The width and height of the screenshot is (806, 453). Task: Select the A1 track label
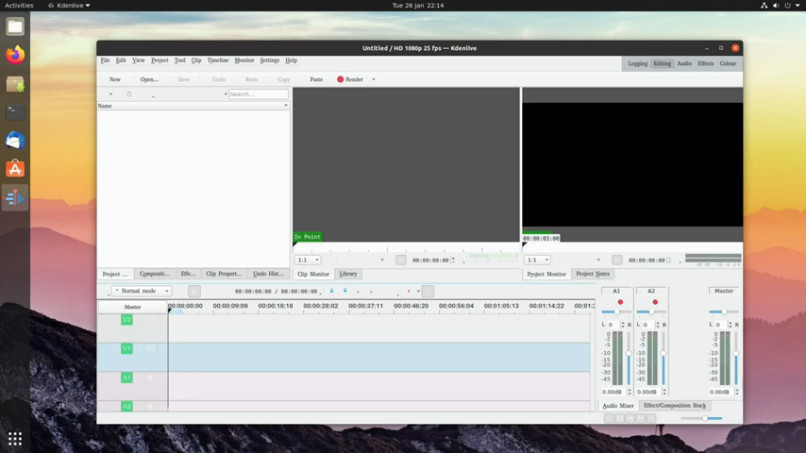pos(126,377)
